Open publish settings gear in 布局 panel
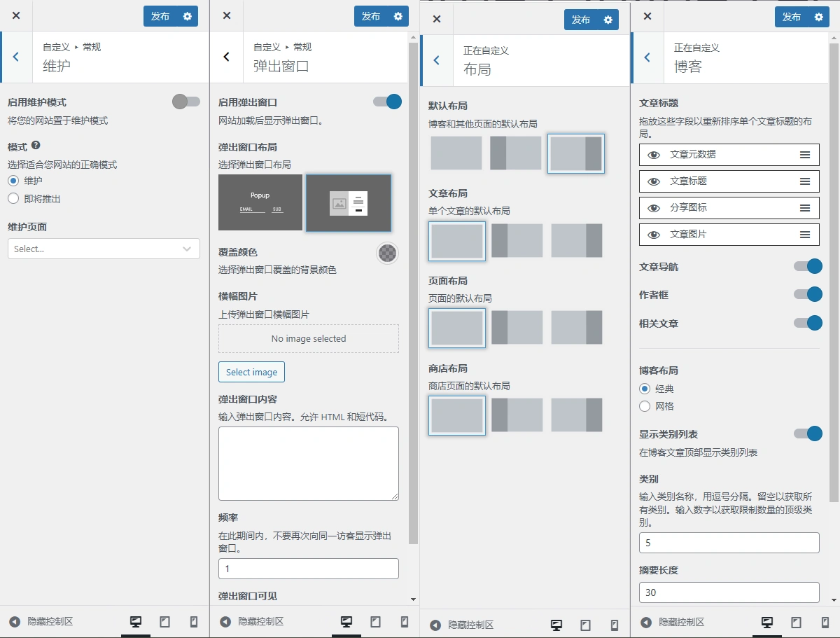The image size is (840, 638). (607, 20)
